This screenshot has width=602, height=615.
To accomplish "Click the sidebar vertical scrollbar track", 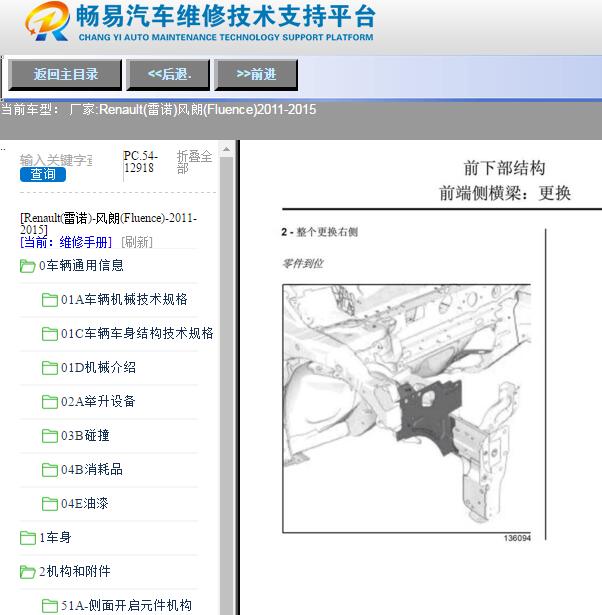I will tap(226, 384).
